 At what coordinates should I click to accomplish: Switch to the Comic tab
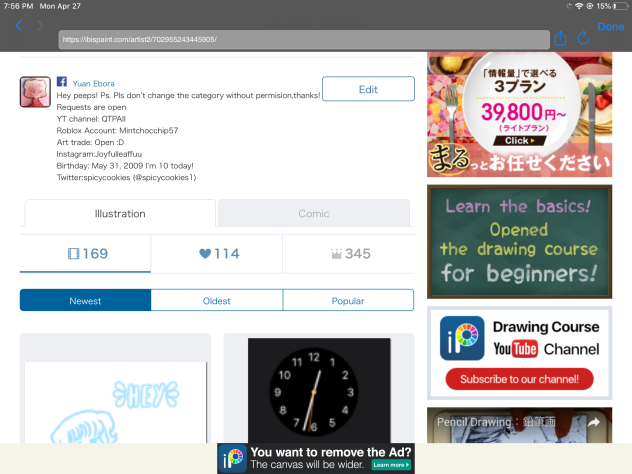pyautogui.click(x=313, y=213)
